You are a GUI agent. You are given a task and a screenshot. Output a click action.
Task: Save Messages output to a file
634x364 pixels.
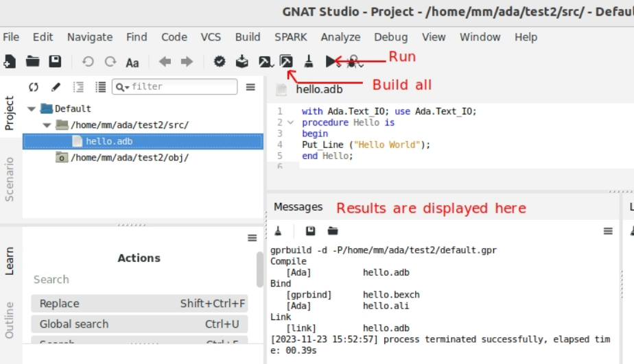tap(311, 231)
